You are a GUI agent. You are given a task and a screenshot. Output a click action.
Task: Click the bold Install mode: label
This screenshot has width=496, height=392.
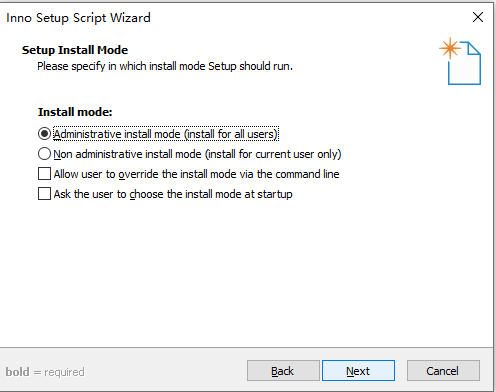[x=75, y=112]
